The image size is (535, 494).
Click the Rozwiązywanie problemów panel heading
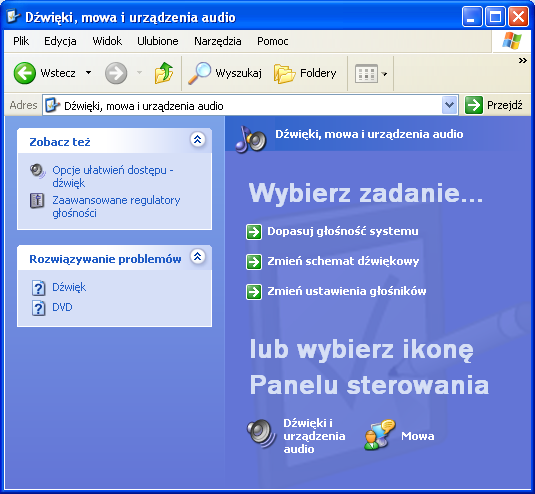point(105,259)
